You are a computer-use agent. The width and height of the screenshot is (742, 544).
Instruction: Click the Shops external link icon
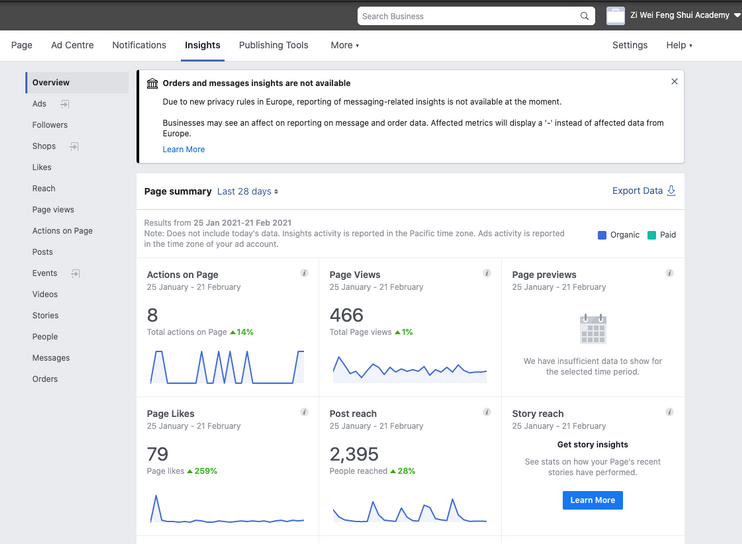coord(73,146)
